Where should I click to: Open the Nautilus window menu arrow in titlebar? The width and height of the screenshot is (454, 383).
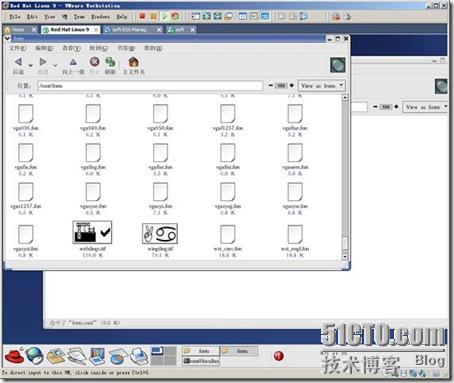pos(7,39)
